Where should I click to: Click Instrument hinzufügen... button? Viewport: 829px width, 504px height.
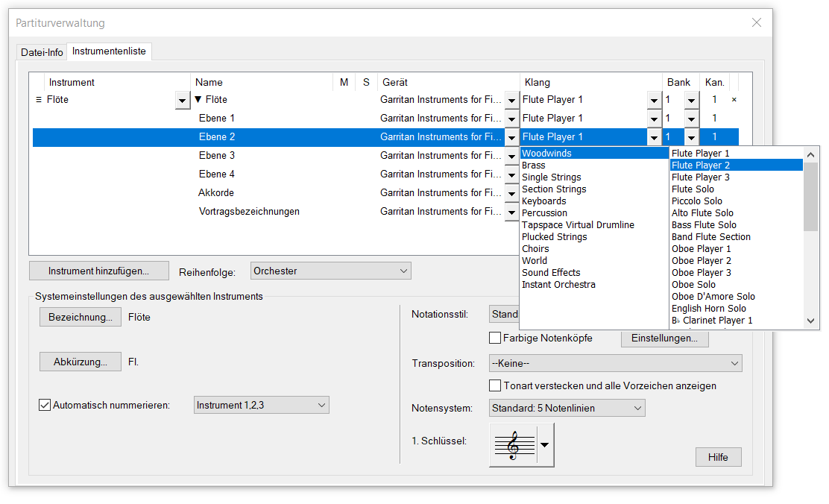click(x=99, y=271)
